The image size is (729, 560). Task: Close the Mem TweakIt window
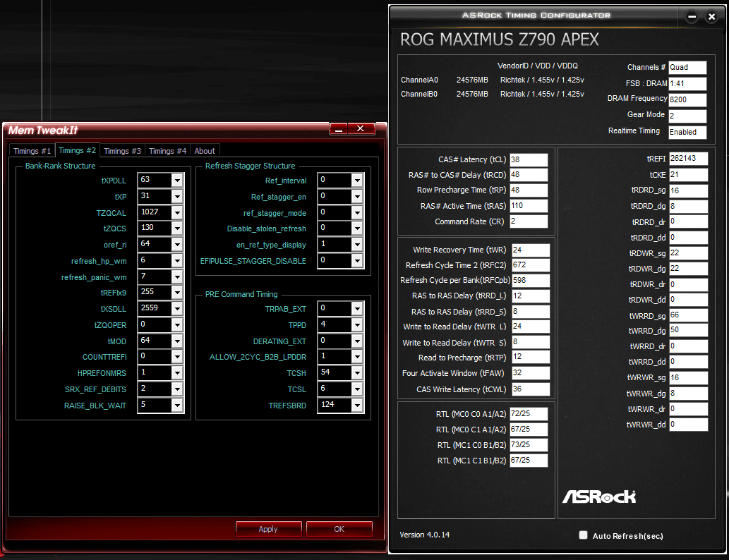(x=361, y=129)
